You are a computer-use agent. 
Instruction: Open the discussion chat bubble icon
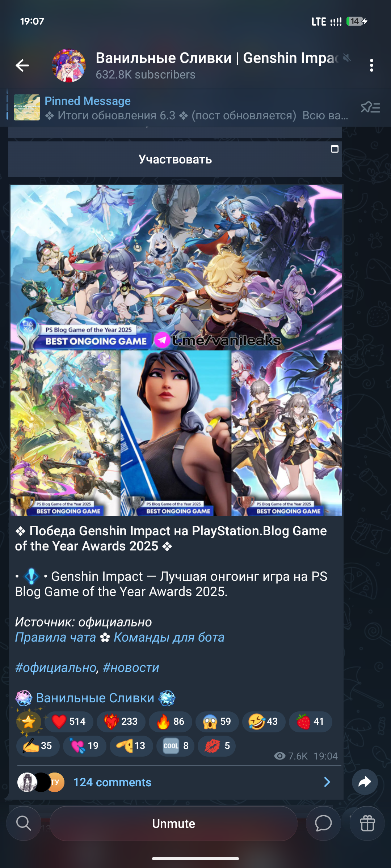point(323,824)
